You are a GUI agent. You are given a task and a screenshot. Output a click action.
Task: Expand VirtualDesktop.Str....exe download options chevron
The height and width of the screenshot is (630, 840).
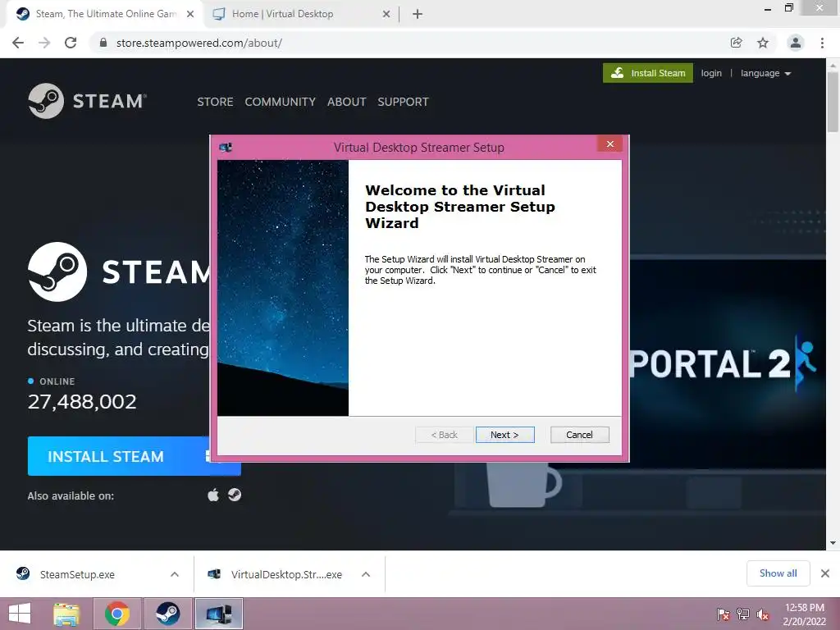[x=366, y=574]
